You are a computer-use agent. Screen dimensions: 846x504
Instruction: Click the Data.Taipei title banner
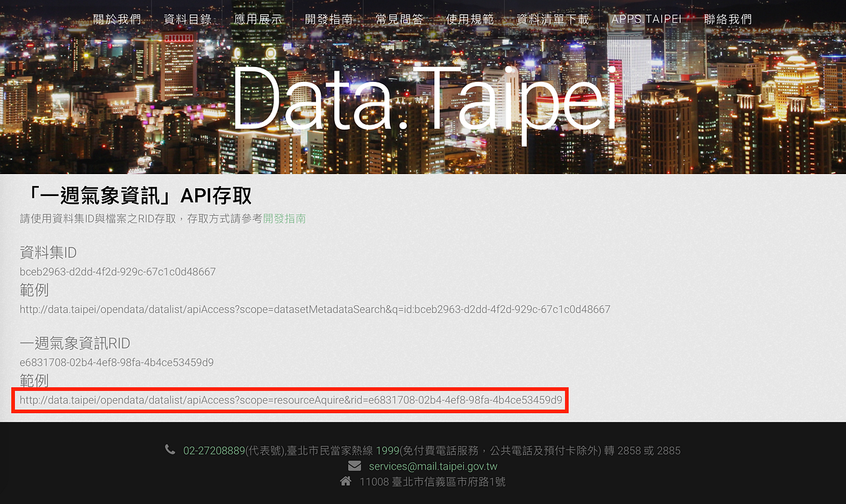click(423, 99)
